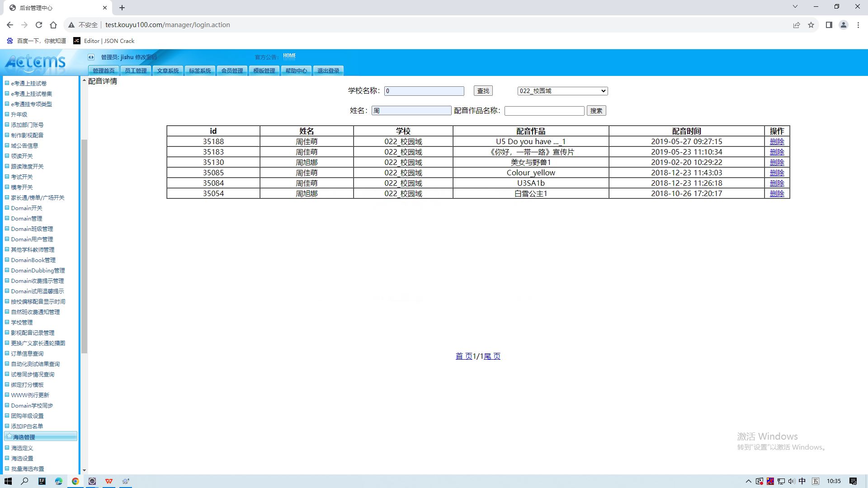Image resolution: width=868 pixels, height=488 pixels.
Task: Click the HOME announcement link
Action: coord(289,56)
